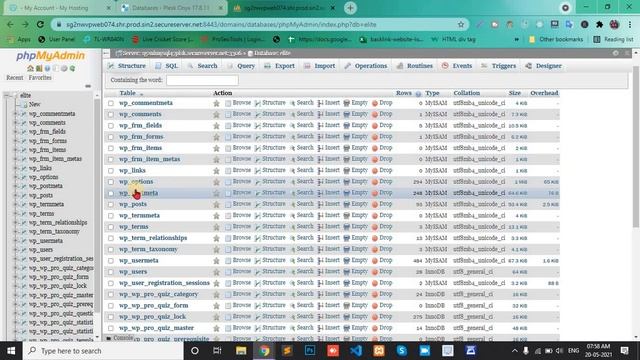This screenshot has height=360, width=640.
Task: Sort by the Table column header
Action: point(127,93)
